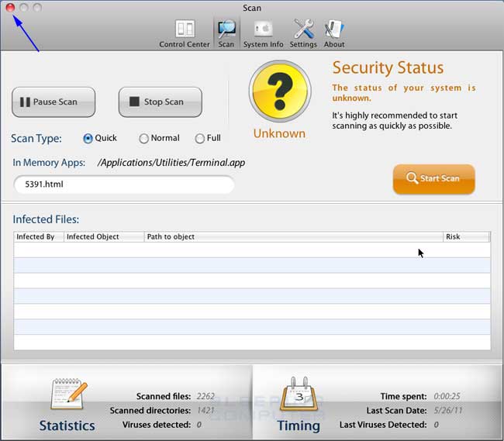Screen dimensions: 504x441
Task: Click the orange Start Scan button
Action: pos(434,178)
